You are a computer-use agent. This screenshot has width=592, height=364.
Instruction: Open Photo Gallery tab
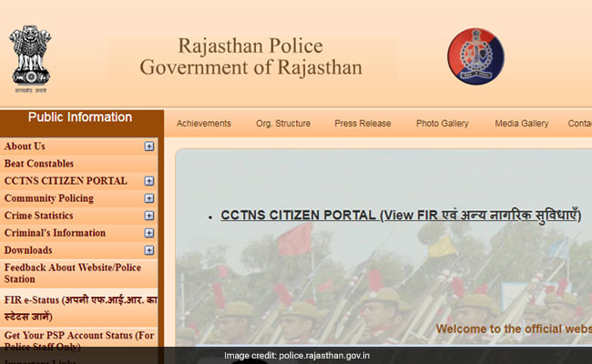443,124
